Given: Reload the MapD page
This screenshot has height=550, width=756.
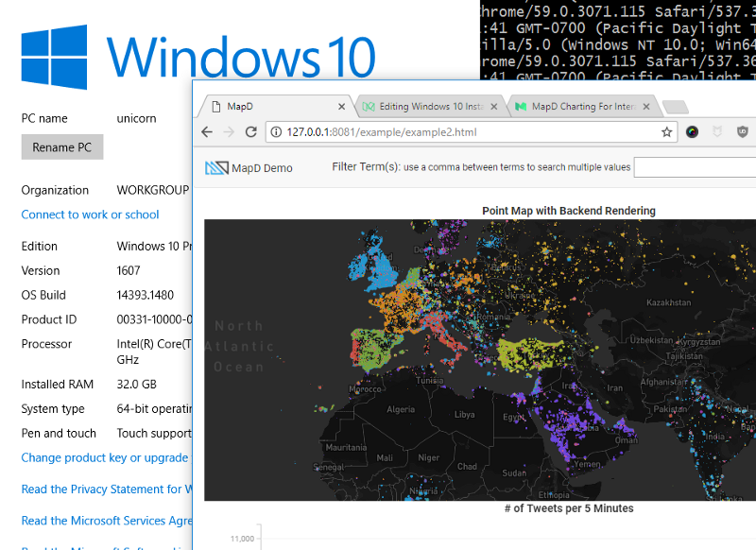Looking at the screenshot, I should coord(251,132).
